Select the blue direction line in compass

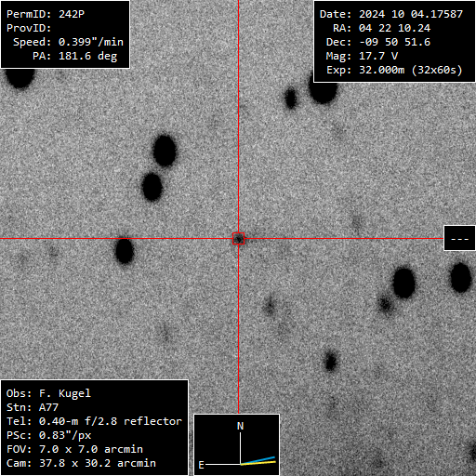coord(258,460)
